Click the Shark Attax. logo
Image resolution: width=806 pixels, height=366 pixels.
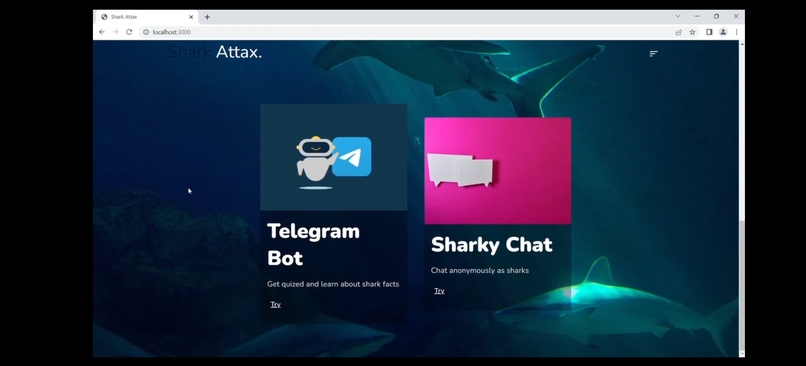click(x=215, y=52)
